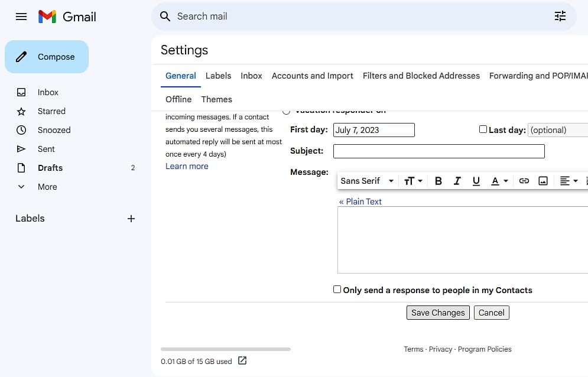Screen dimensions: 588x377
Task: Check Only send a response to people in my Contacts
Action: 337,289
